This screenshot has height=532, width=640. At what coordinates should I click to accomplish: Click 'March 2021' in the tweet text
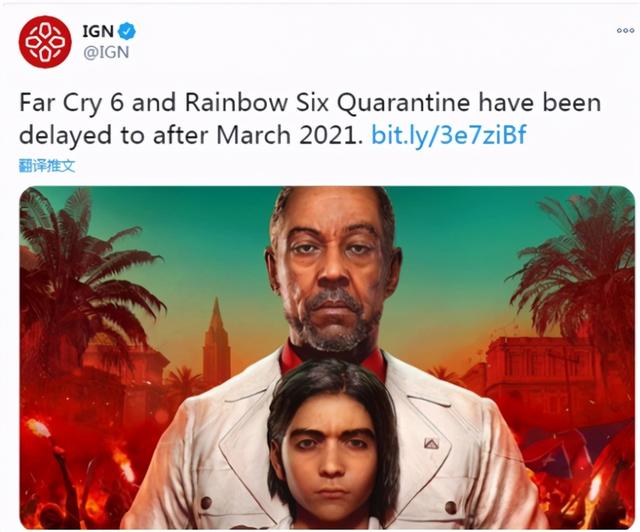(x=289, y=135)
